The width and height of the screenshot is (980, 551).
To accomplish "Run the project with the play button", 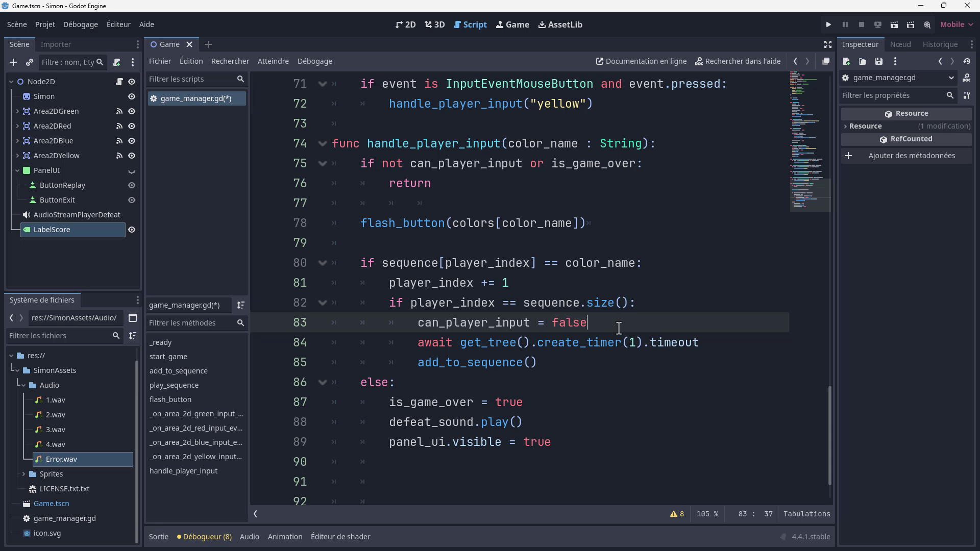I will pos(828,24).
